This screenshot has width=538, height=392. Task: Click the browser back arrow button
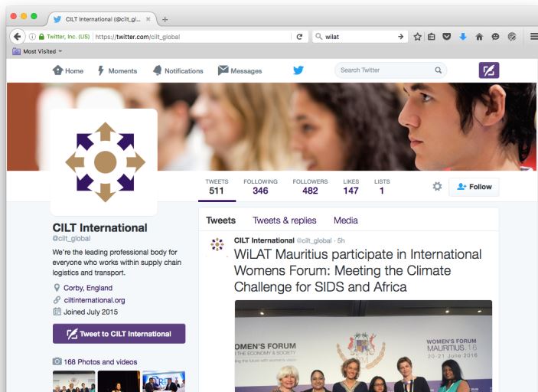pyautogui.click(x=17, y=37)
